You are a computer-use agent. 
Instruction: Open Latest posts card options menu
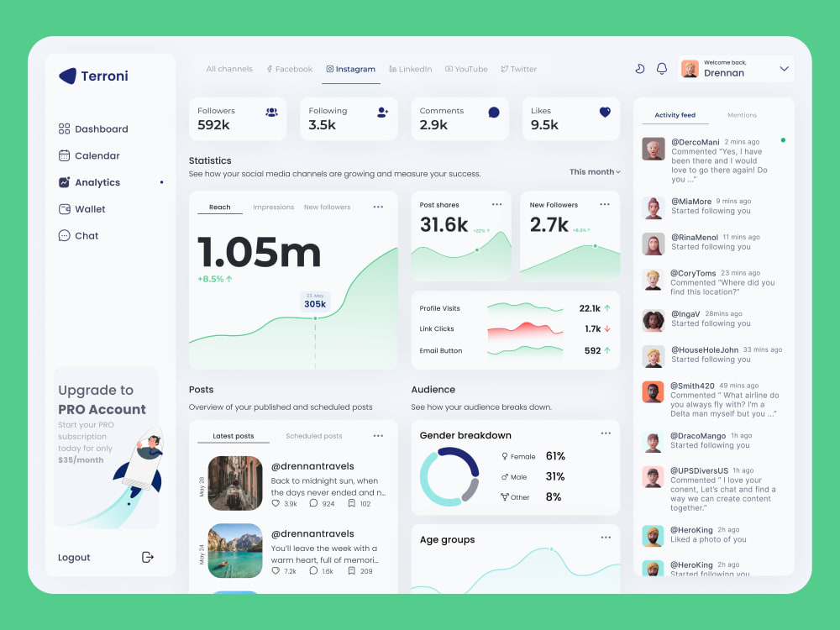[x=378, y=435]
